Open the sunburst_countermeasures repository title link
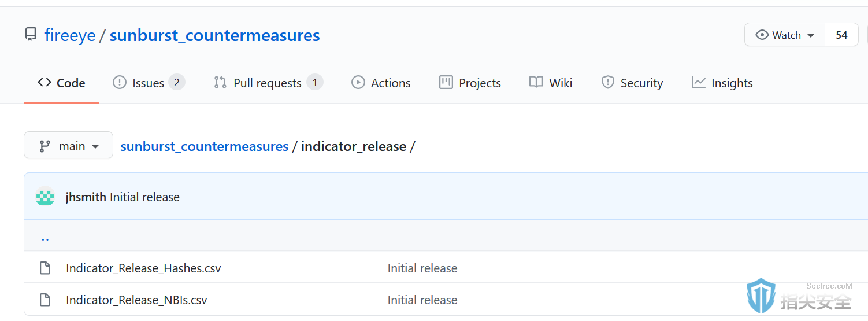 click(x=214, y=35)
